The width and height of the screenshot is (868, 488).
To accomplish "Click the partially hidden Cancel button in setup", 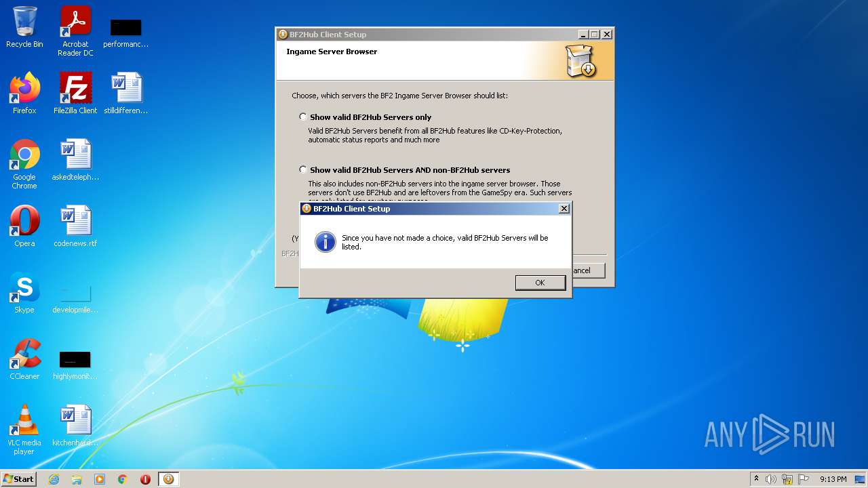I will (x=589, y=270).
